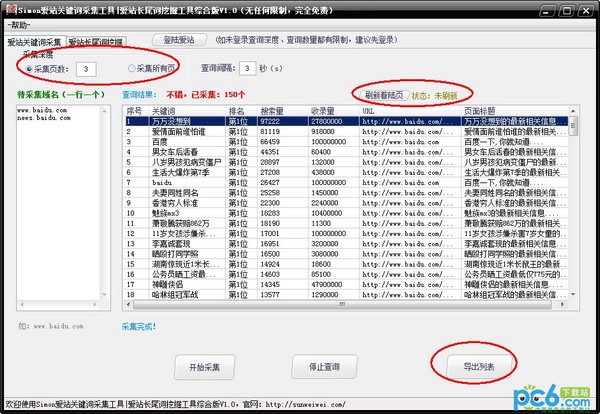This screenshot has width=600, height=414.
Task: Minimize the window
Action: point(547,10)
